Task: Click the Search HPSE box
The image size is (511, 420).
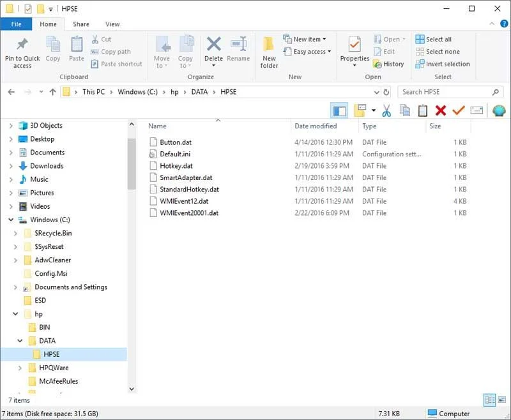Action: pos(450,92)
